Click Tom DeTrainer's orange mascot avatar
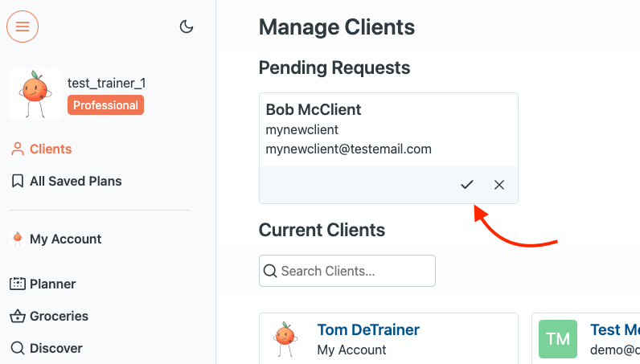The height and width of the screenshot is (364, 640). click(285, 339)
